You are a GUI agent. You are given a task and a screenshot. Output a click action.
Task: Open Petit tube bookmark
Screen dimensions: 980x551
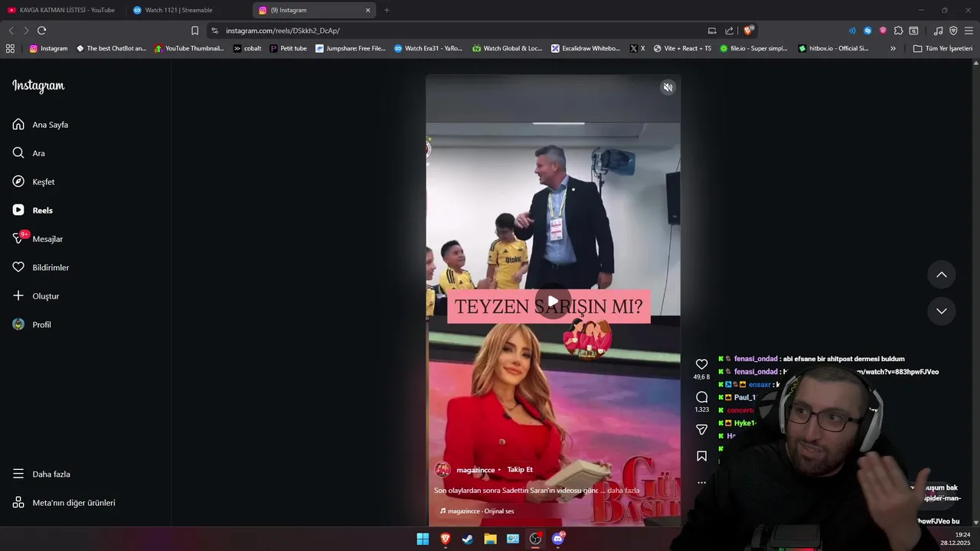click(x=288, y=48)
